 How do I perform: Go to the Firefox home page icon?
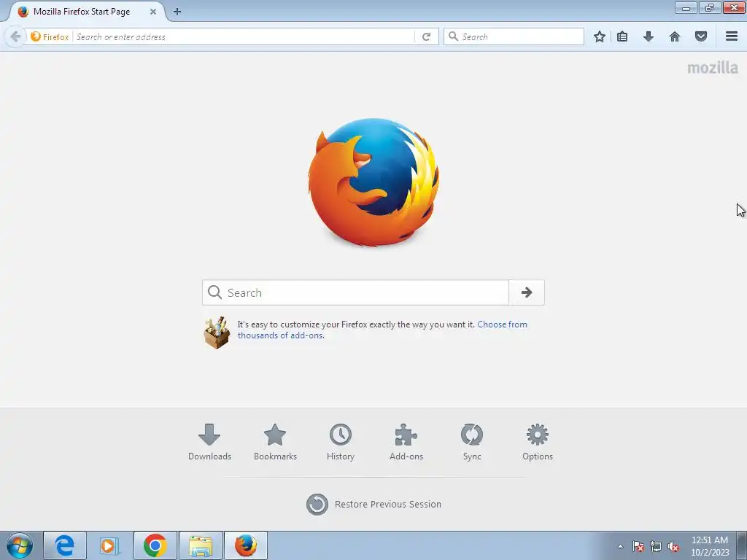click(675, 36)
